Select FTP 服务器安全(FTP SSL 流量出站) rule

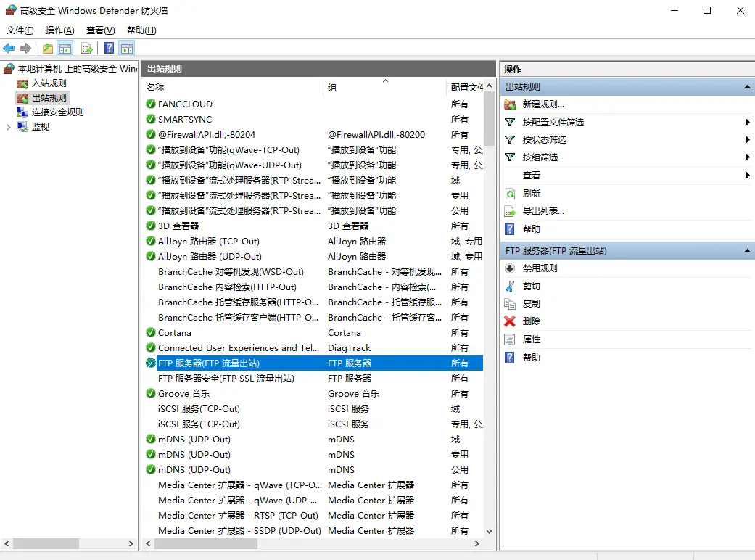coord(313,379)
